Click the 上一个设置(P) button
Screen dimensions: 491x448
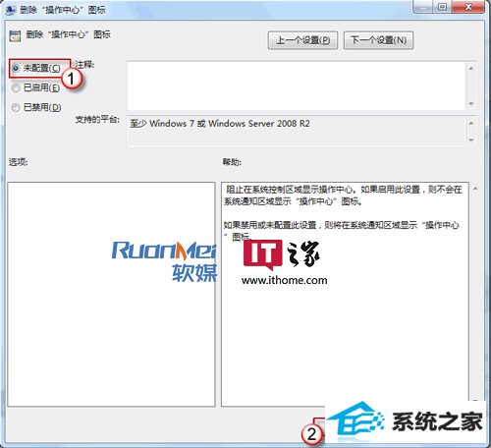302,40
